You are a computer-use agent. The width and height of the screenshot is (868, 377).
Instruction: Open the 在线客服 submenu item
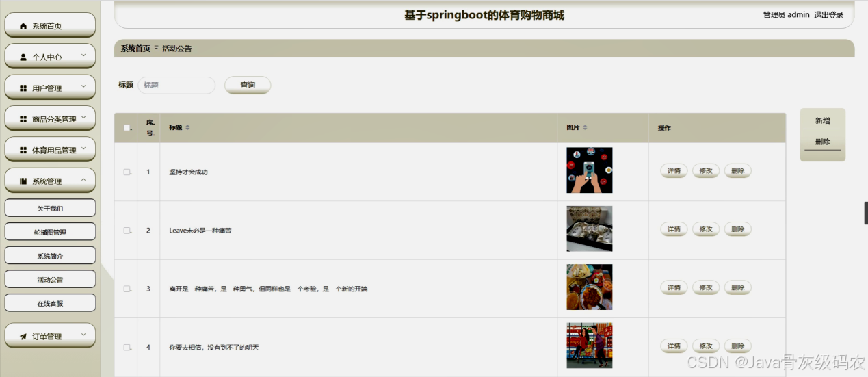point(50,303)
